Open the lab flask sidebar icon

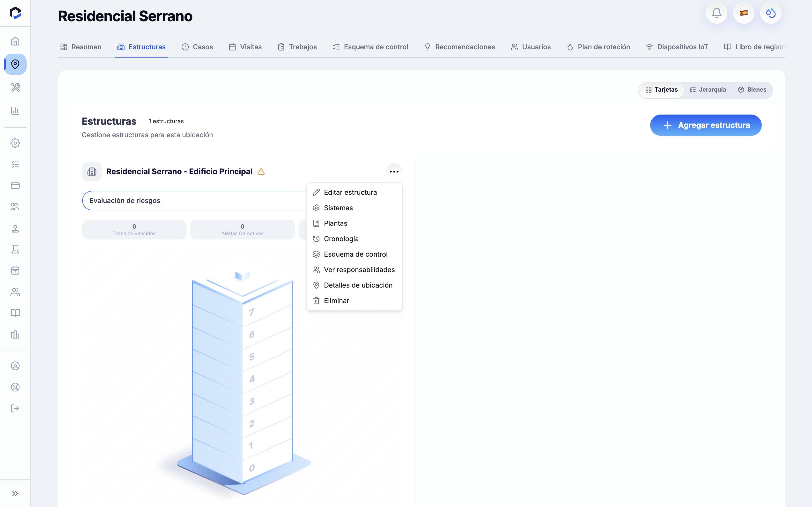point(15,249)
